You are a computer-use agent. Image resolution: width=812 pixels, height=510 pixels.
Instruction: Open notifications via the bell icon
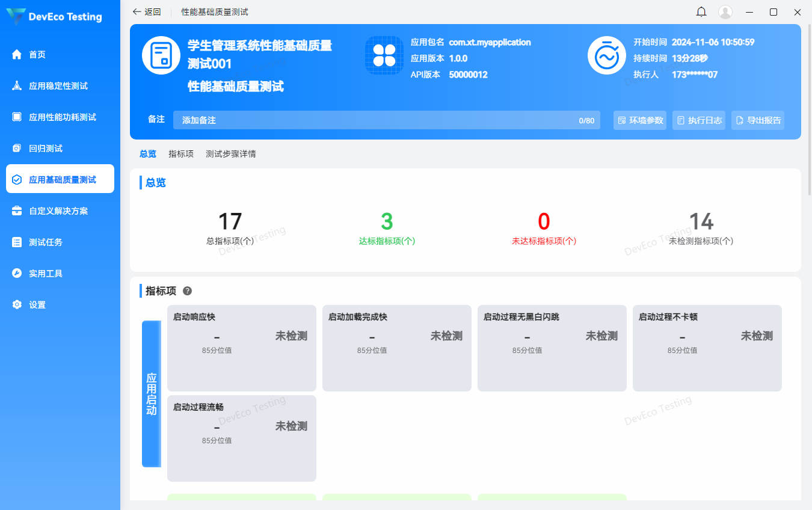click(701, 12)
